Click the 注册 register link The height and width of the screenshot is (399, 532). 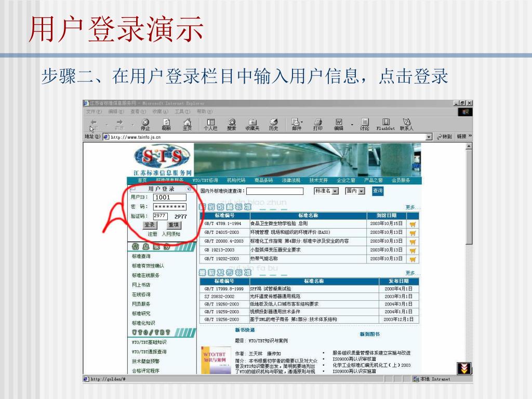point(153,234)
